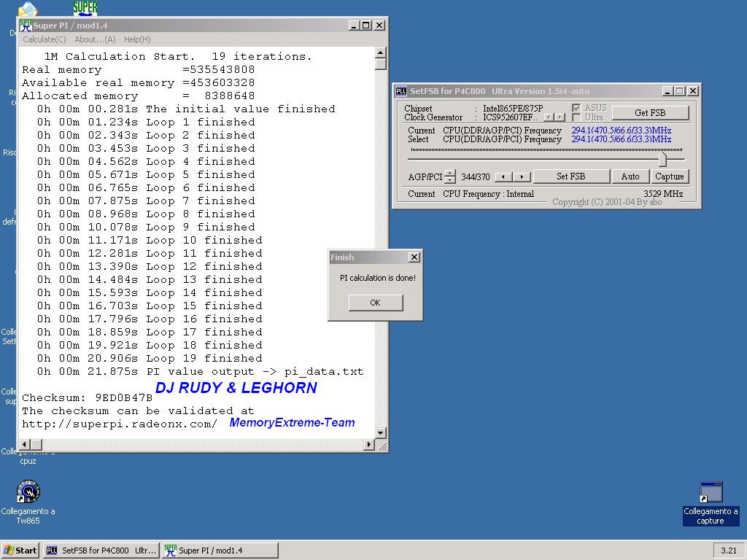Viewport: 747px width, 560px height.
Task: Click "PI value output -> pi_data.txt" line
Action: [200, 371]
